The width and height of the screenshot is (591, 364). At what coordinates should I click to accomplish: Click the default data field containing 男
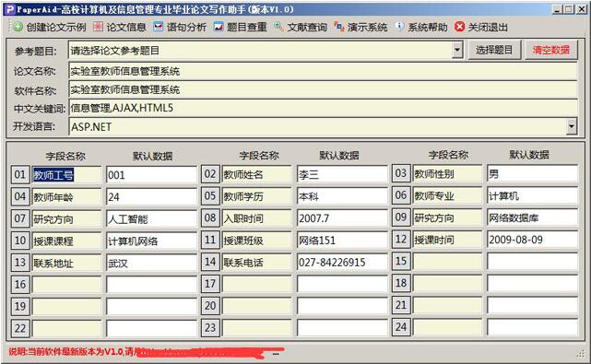pos(532,173)
